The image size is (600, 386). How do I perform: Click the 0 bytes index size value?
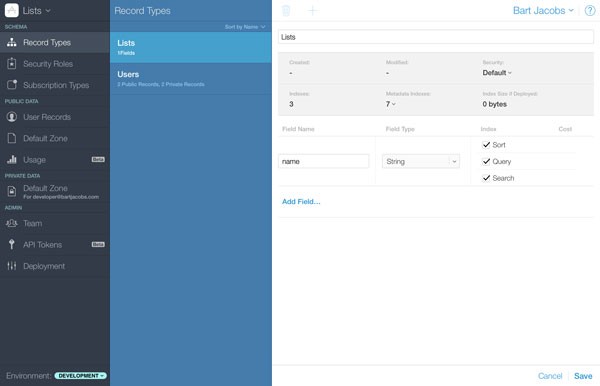494,104
